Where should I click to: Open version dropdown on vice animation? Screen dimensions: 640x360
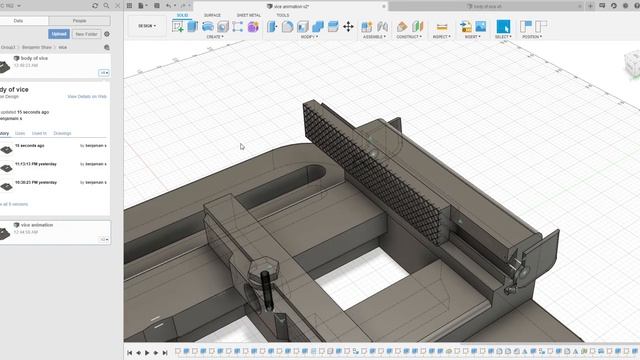(x=104, y=240)
